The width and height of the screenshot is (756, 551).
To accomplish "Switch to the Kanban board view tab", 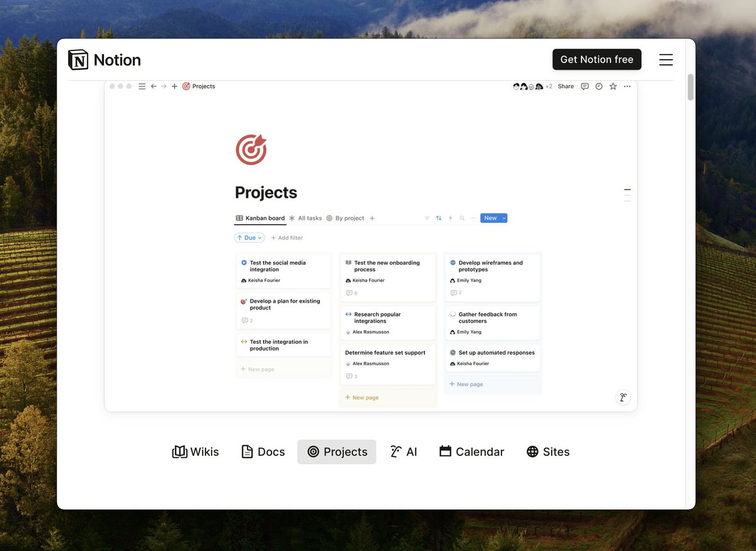I will (x=260, y=218).
